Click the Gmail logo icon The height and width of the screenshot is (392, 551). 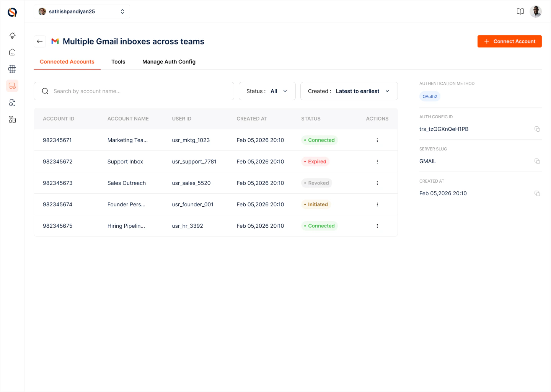coord(55,41)
